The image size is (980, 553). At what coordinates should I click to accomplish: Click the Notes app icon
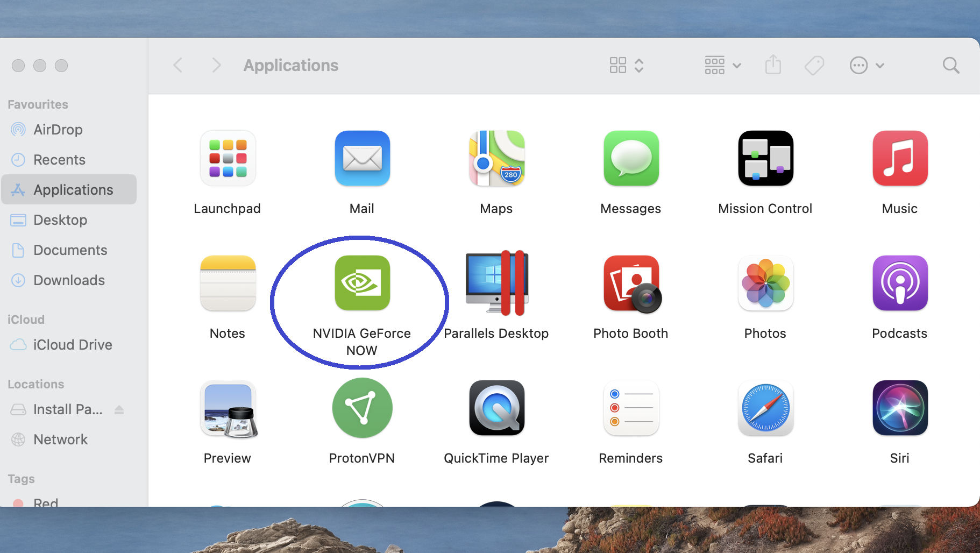point(228,283)
